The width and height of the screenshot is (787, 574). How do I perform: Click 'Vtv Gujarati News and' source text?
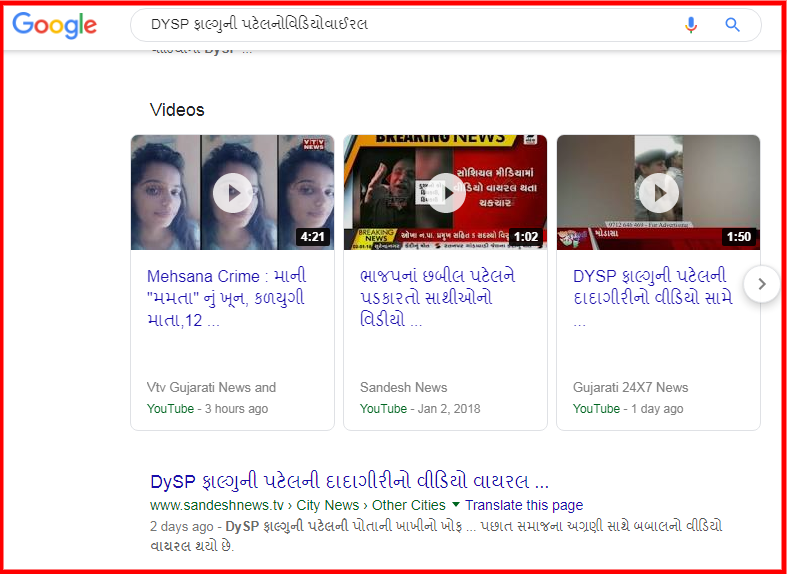pyautogui.click(x=211, y=387)
